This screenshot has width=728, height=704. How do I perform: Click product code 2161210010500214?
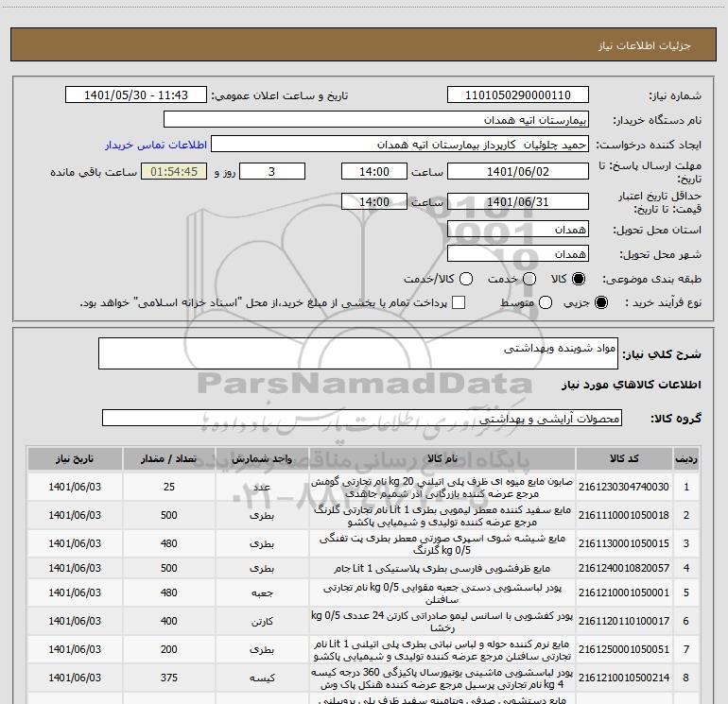(x=624, y=678)
